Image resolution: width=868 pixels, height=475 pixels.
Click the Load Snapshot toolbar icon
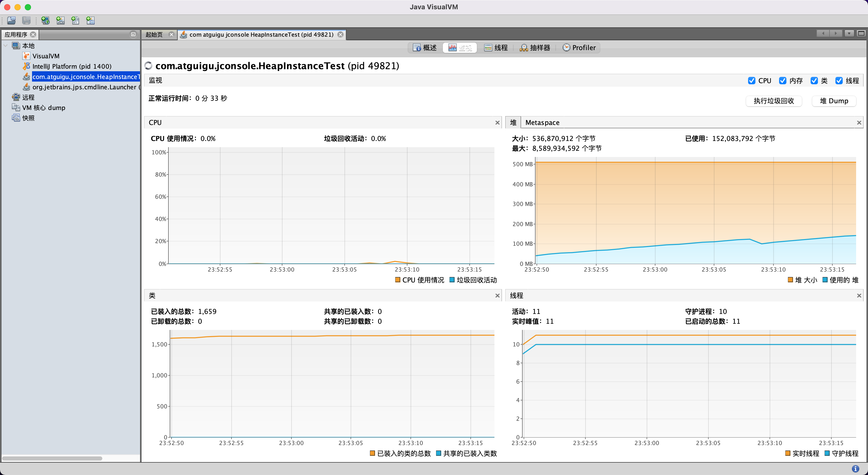click(11, 21)
